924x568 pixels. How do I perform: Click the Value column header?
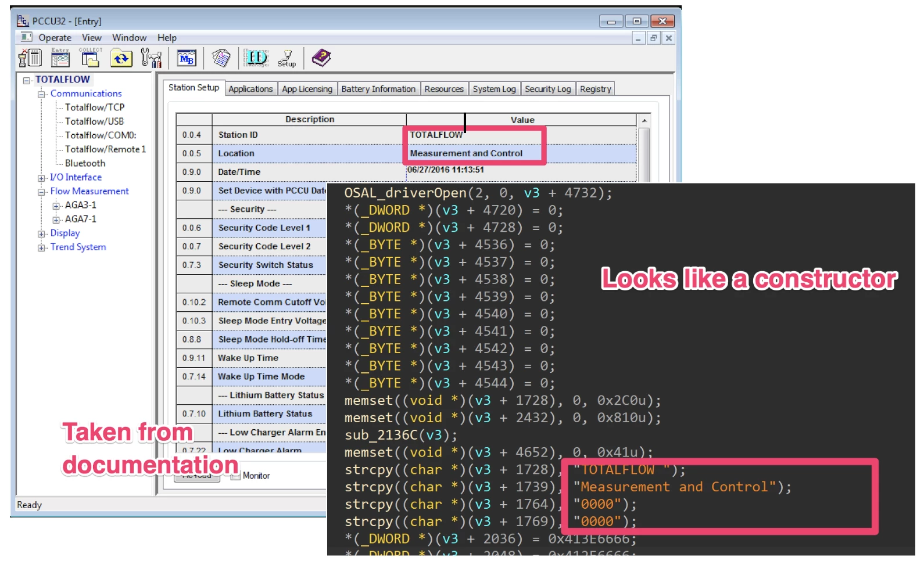click(522, 120)
